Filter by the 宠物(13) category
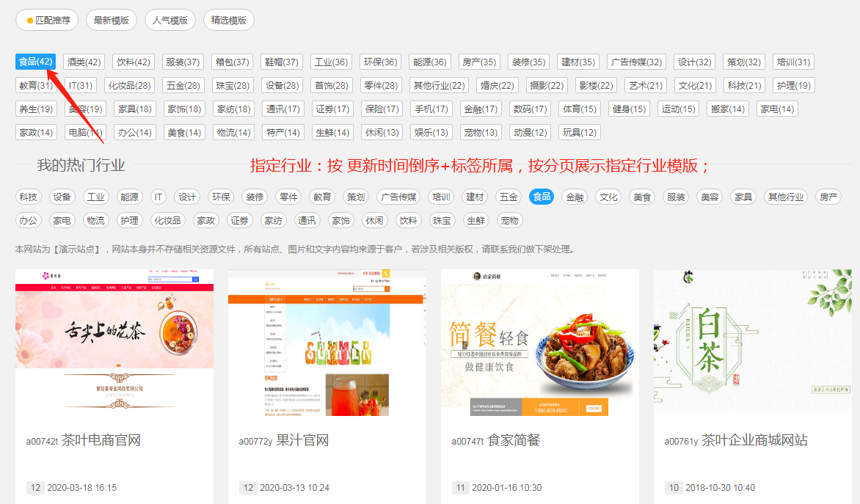 481,133
